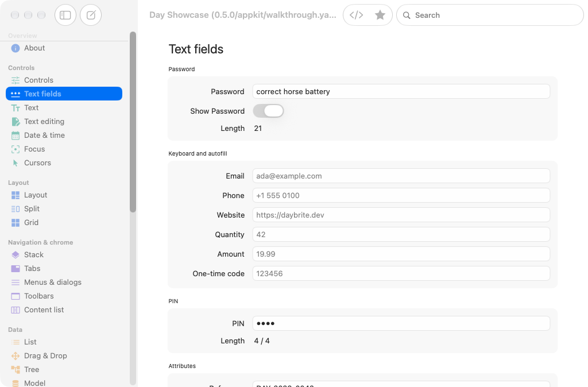
Task: Open the source code view icon
Action: 356,15
